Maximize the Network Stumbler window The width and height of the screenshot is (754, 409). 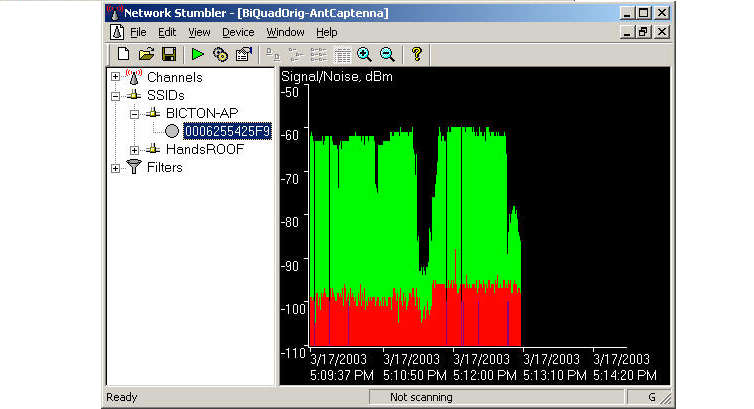pyautogui.click(x=643, y=13)
